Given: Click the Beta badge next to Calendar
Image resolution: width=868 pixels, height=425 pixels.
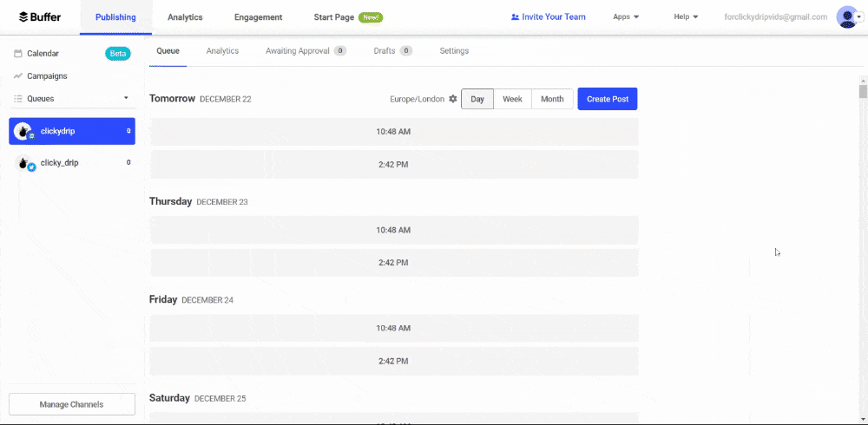Looking at the screenshot, I should pos(118,54).
